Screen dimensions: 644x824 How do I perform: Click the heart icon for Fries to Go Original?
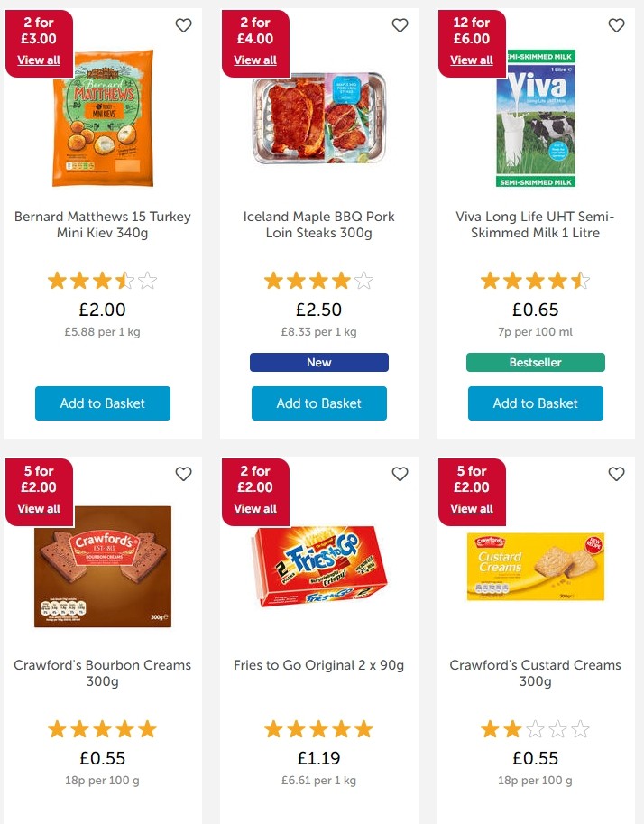click(400, 474)
